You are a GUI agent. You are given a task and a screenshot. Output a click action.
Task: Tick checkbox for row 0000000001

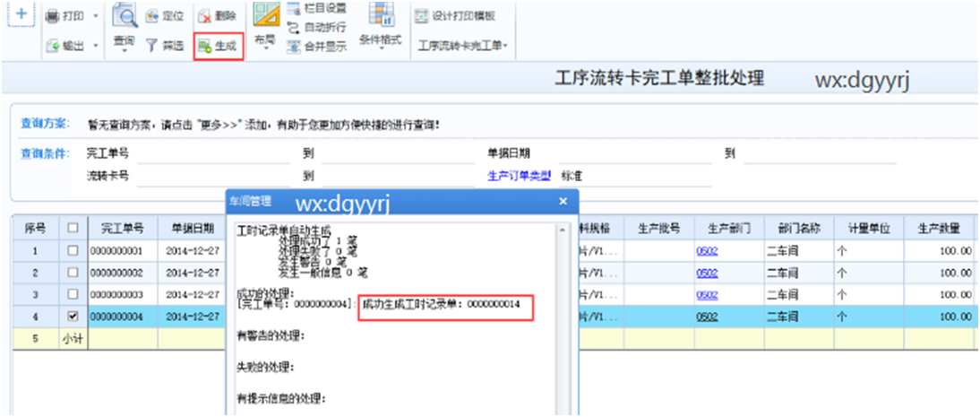[x=73, y=250]
